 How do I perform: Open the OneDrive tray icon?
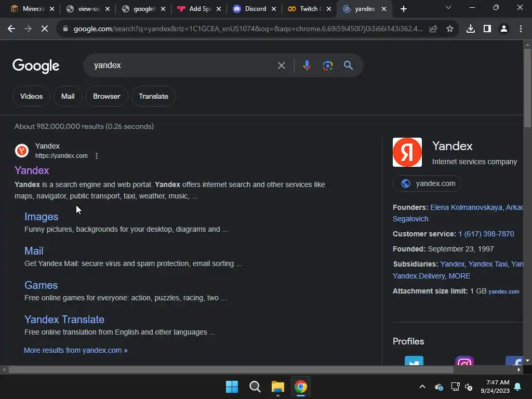(x=438, y=387)
